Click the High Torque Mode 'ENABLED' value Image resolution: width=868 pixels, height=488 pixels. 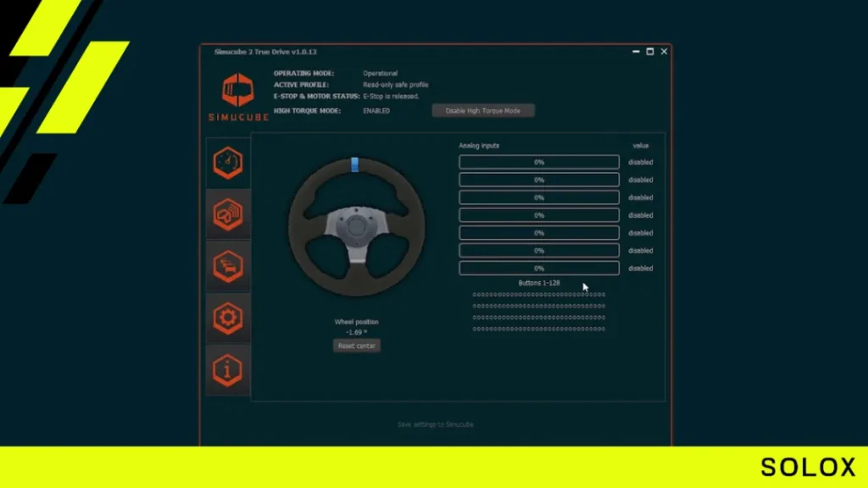(x=376, y=111)
